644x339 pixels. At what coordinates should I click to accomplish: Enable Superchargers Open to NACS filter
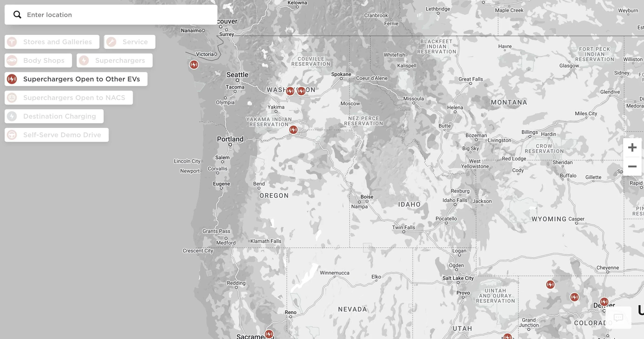tap(69, 98)
